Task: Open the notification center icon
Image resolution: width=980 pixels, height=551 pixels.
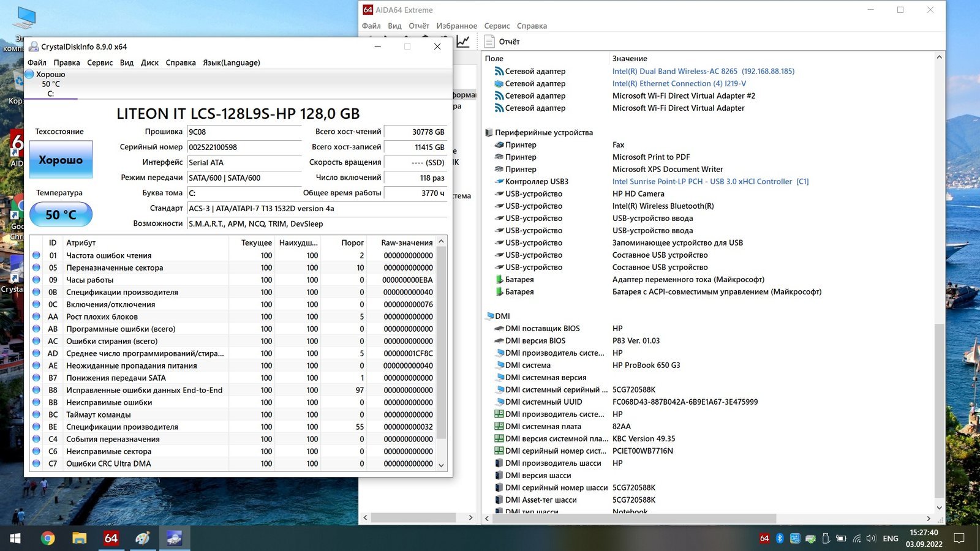Action: (x=959, y=538)
